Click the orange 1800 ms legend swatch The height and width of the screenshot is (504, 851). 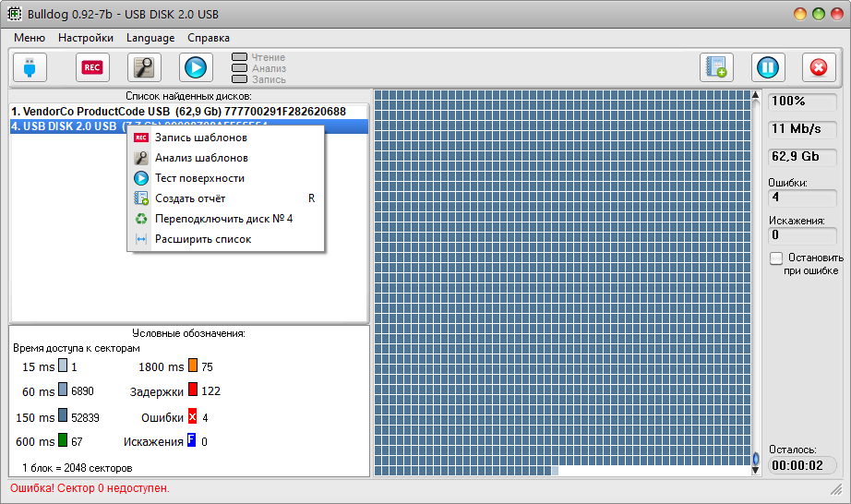(193, 366)
